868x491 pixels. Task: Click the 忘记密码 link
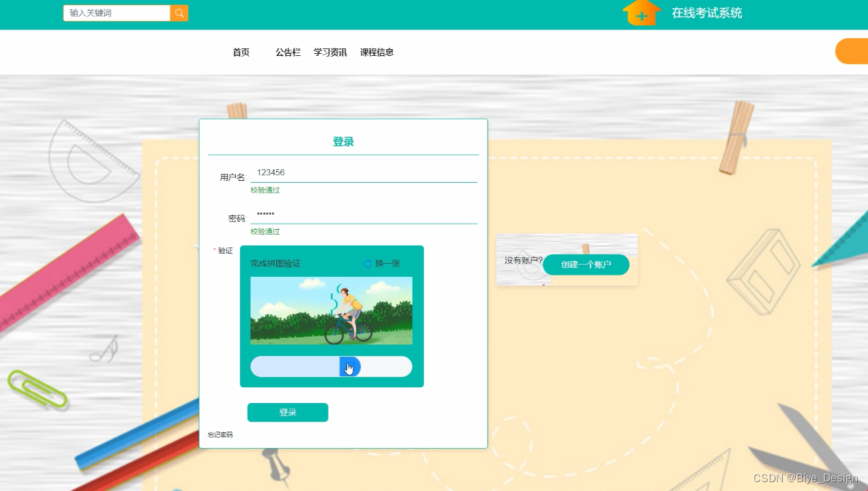click(x=220, y=435)
